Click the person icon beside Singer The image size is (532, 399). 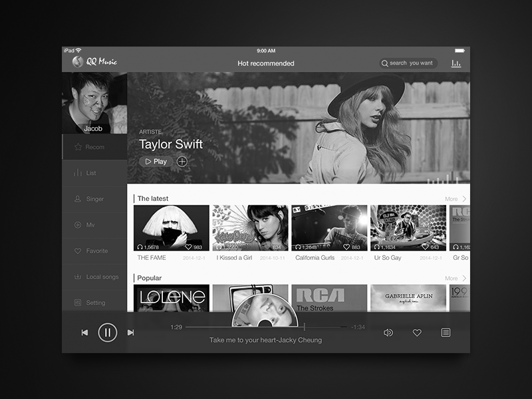pos(78,199)
